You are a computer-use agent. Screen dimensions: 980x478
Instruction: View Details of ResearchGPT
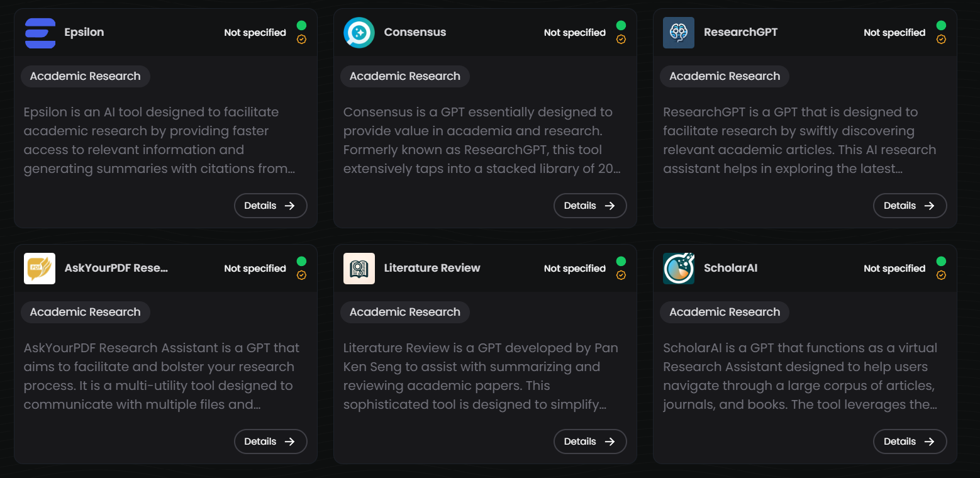(910, 206)
